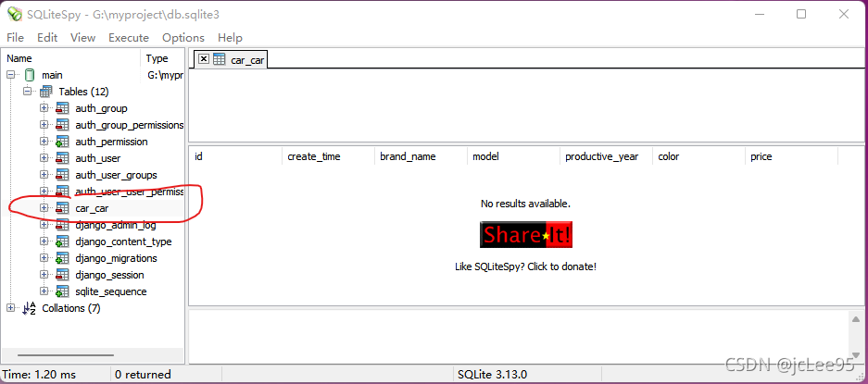This screenshot has height=384, width=868.
Task: Select the django_session tree item
Action: coord(109,275)
